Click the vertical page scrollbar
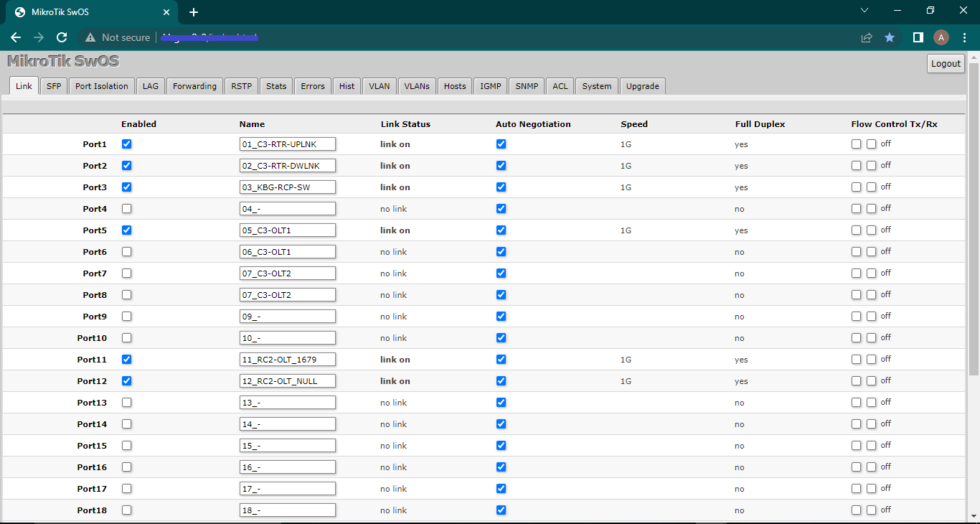The height and width of the screenshot is (524, 980). click(x=974, y=215)
